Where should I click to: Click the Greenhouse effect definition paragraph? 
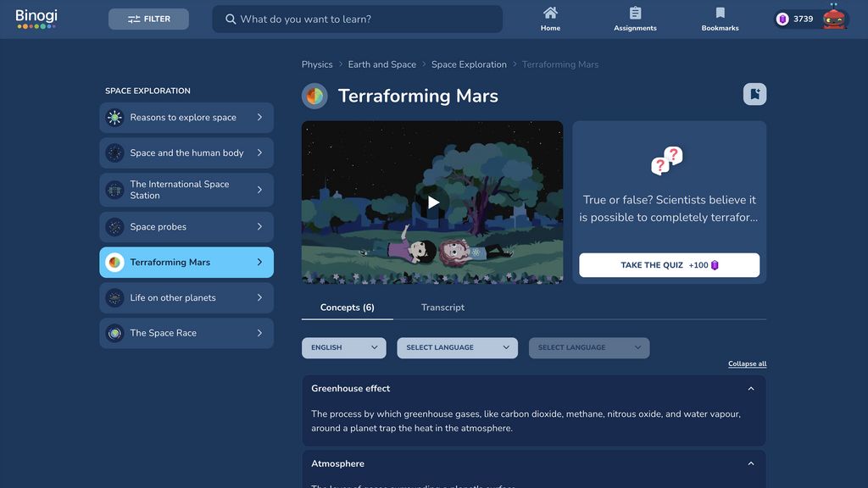[x=526, y=421]
